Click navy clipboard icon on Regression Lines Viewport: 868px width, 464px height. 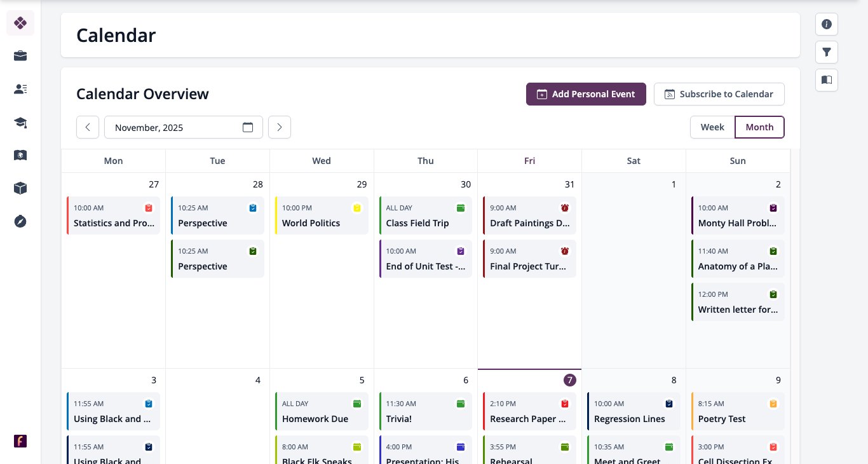pos(669,404)
